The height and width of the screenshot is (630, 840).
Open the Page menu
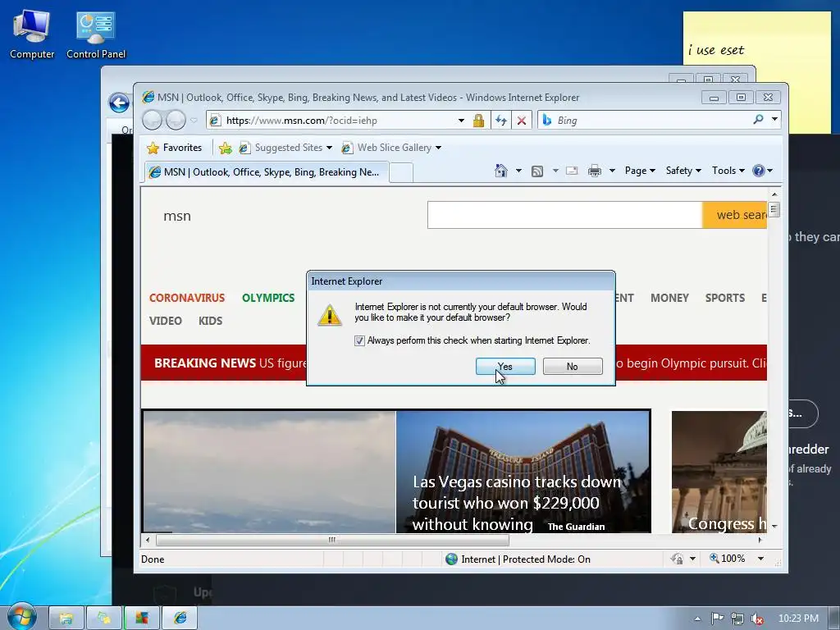pyautogui.click(x=640, y=171)
